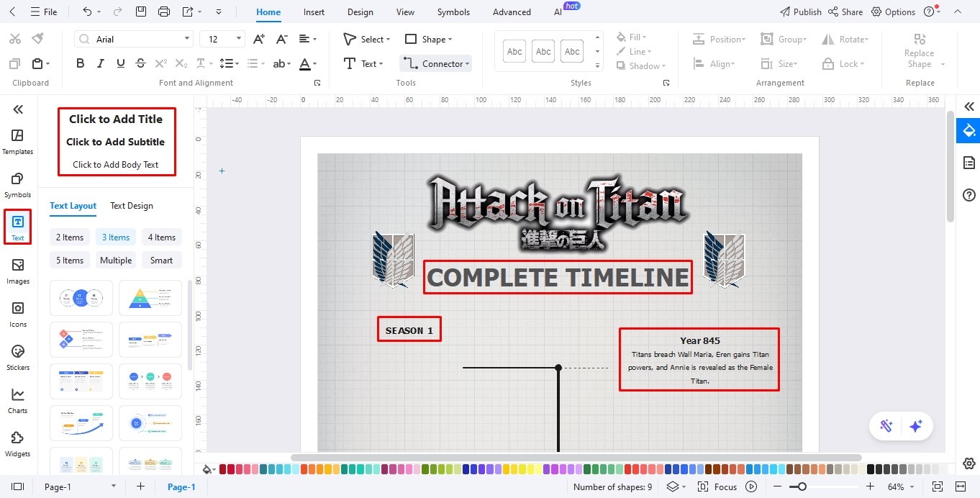This screenshot has width=980, height=498.
Task: Choose the 5 Items text layout
Action: pos(70,261)
